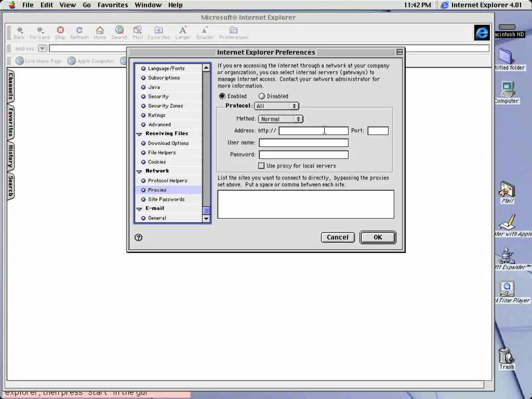Open the File menu
Viewport: 532px width, 399px height.
click(28, 5)
